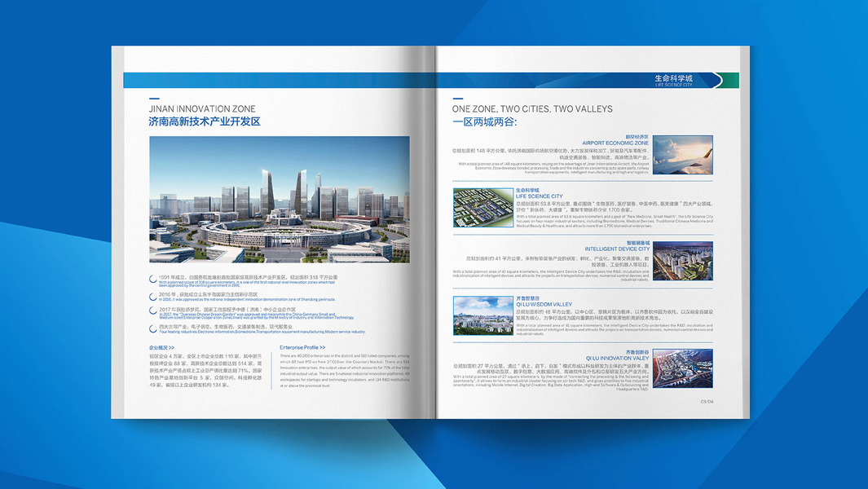Click the 齐鲁智慧谷 Chinese label
Viewport: 868px width, 489px height.
pos(527,298)
